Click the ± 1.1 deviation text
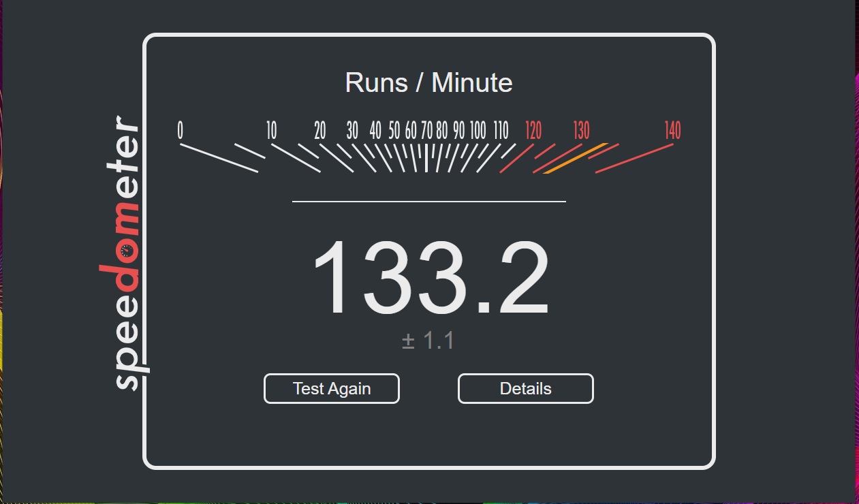The width and height of the screenshot is (859, 504). pyautogui.click(x=428, y=341)
